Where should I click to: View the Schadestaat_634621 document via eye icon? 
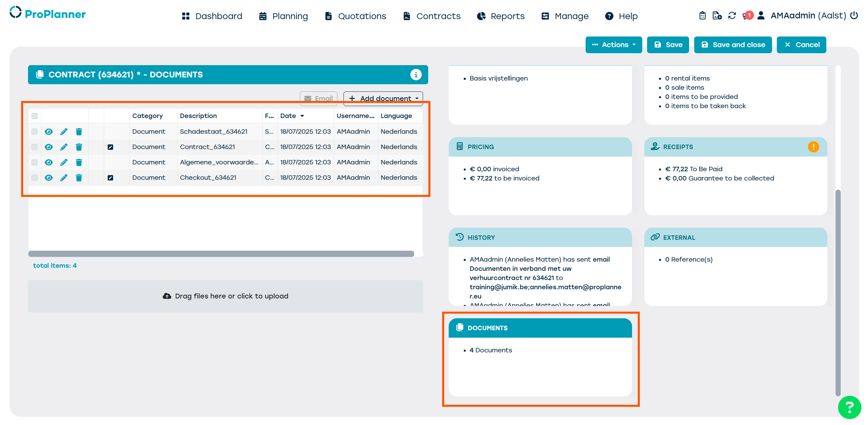coord(49,132)
